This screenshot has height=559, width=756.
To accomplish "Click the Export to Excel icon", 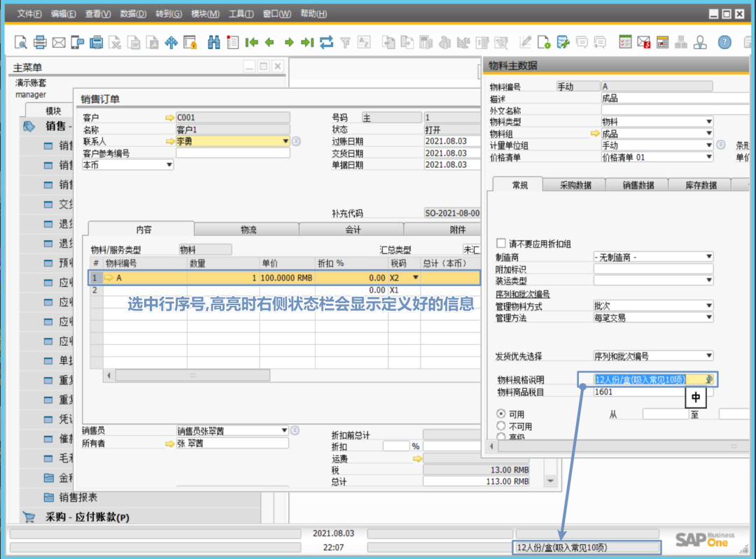I will click(x=115, y=43).
